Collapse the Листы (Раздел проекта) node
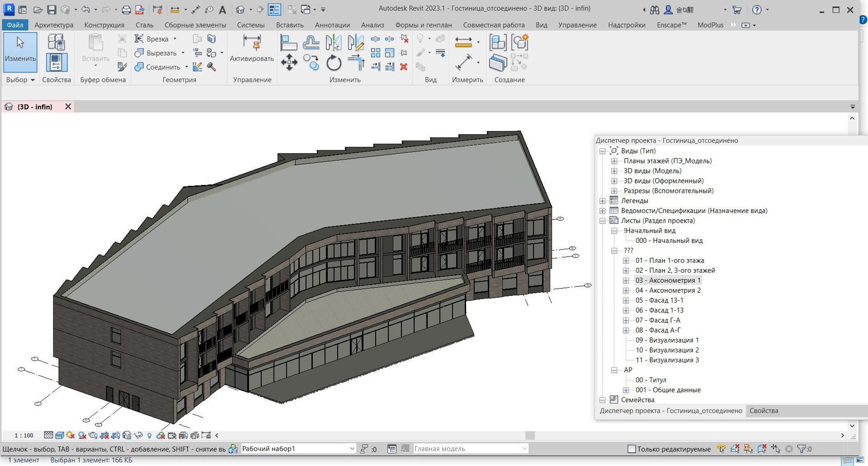This screenshot has width=868, height=466. 603,221
